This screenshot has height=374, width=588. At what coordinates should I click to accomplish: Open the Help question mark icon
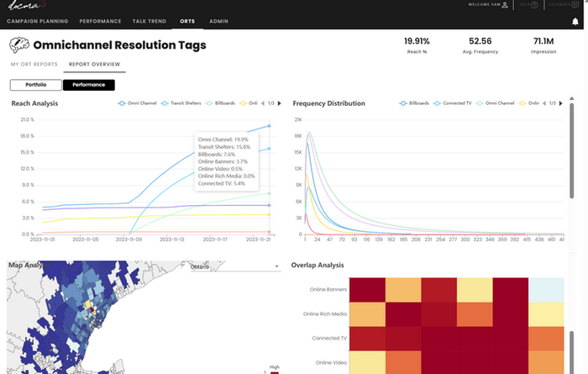coord(534,5)
